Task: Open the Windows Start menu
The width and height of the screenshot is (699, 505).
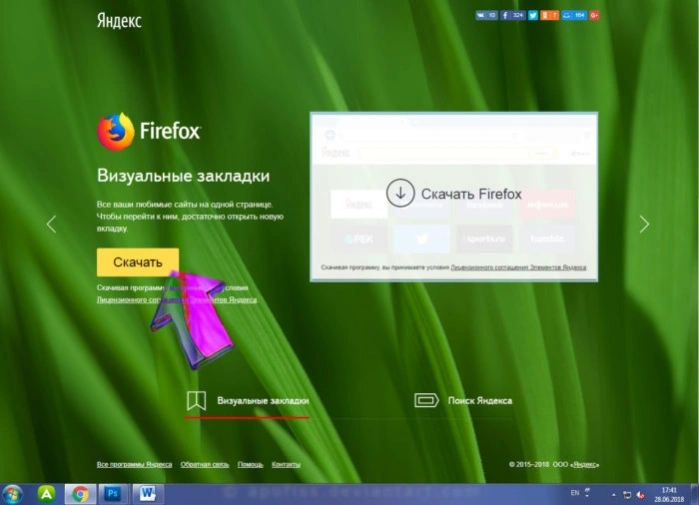Action: point(12,494)
